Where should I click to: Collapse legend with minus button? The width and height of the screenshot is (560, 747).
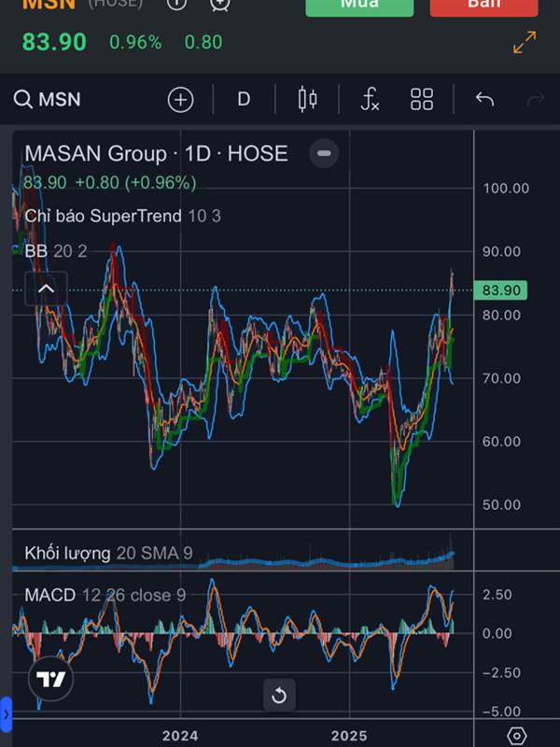[324, 153]
